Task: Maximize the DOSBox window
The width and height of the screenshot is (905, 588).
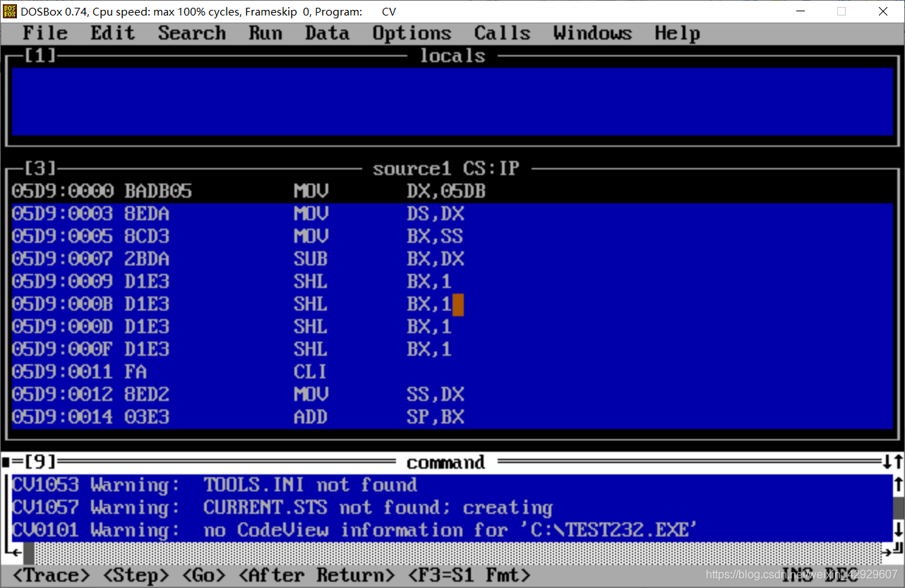Action: (841, 11)
